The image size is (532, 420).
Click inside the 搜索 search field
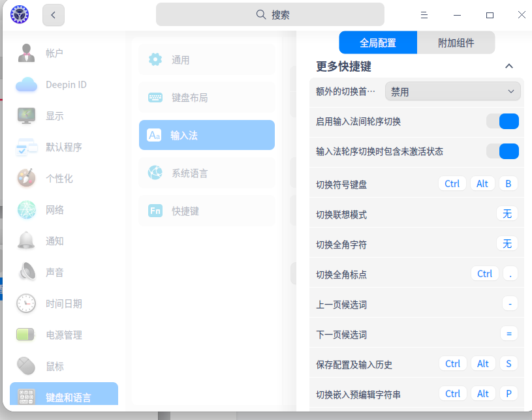[270, 14]
